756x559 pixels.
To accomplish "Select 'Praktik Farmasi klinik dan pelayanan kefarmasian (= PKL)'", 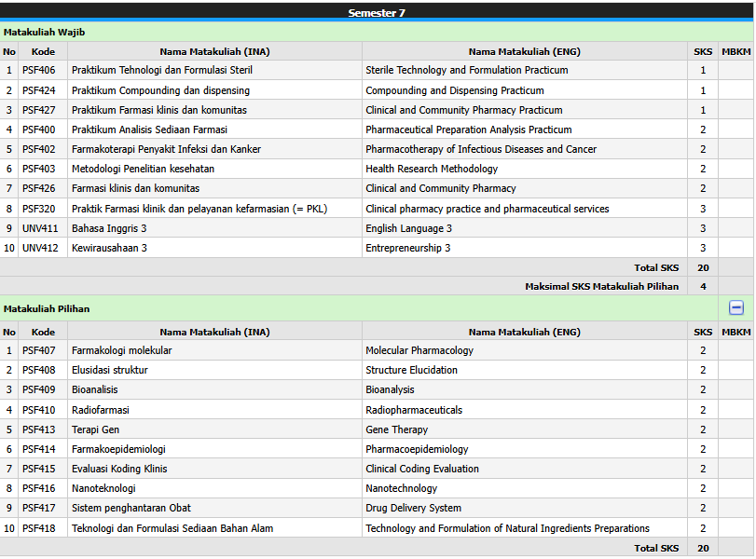I will coord(199,209).
